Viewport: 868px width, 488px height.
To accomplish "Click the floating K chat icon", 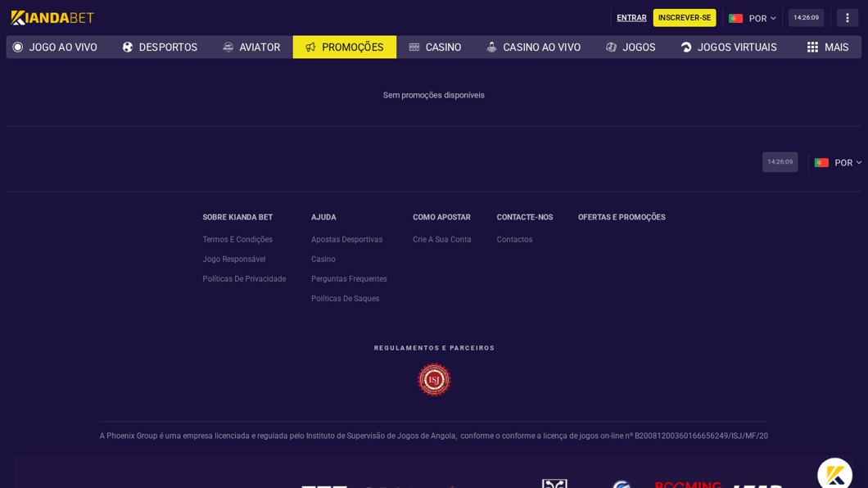I will tap(834, 474).
